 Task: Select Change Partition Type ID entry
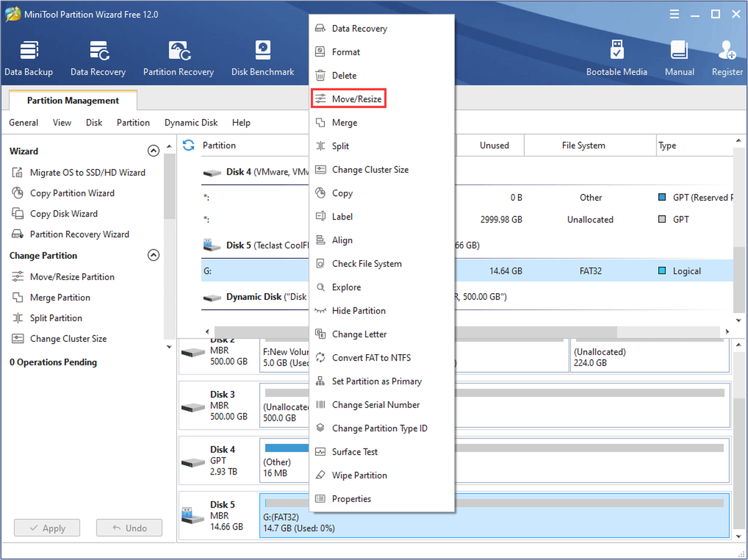[382, 428]
